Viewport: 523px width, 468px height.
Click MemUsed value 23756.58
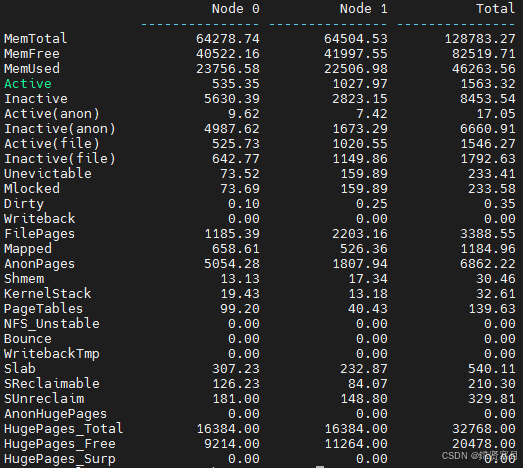point(228,69)
